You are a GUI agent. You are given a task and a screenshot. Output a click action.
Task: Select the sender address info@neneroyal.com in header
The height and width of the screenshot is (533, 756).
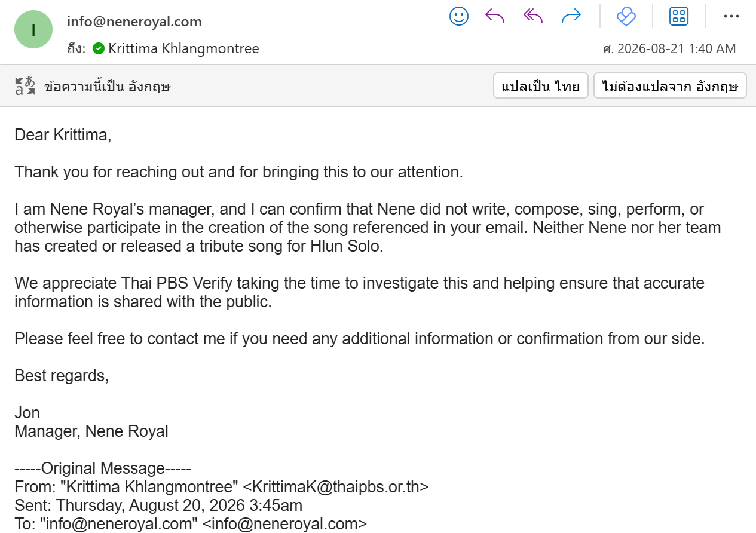tap(134, 22)
